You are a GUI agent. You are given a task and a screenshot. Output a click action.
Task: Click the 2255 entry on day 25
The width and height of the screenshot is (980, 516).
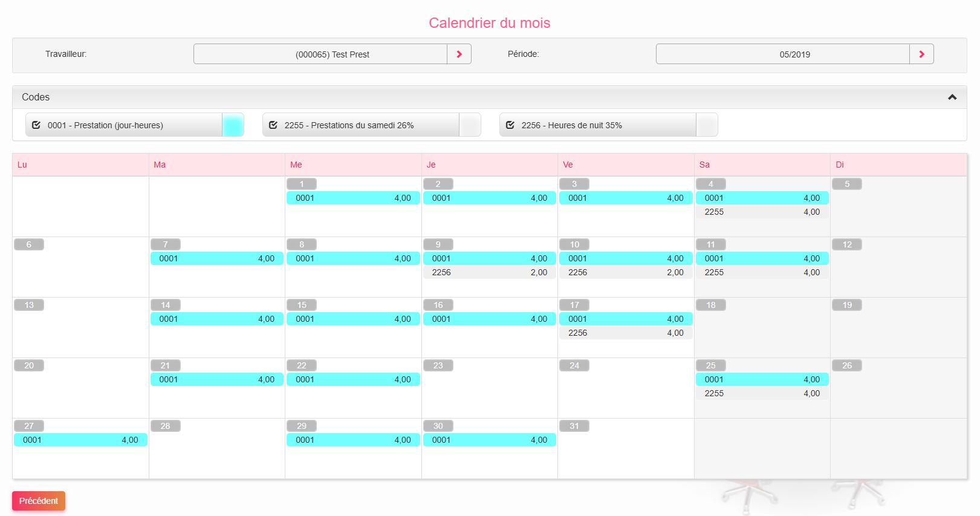click(x=762, y=393)
